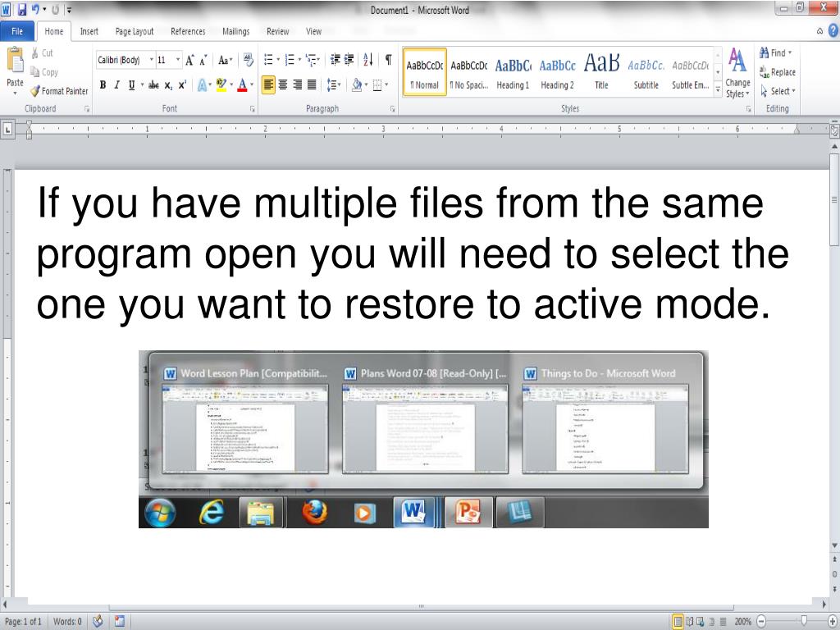Click the Replace icon
Image resolution: width=840 pixels, height=630 pixels.
tap(765, 72)
